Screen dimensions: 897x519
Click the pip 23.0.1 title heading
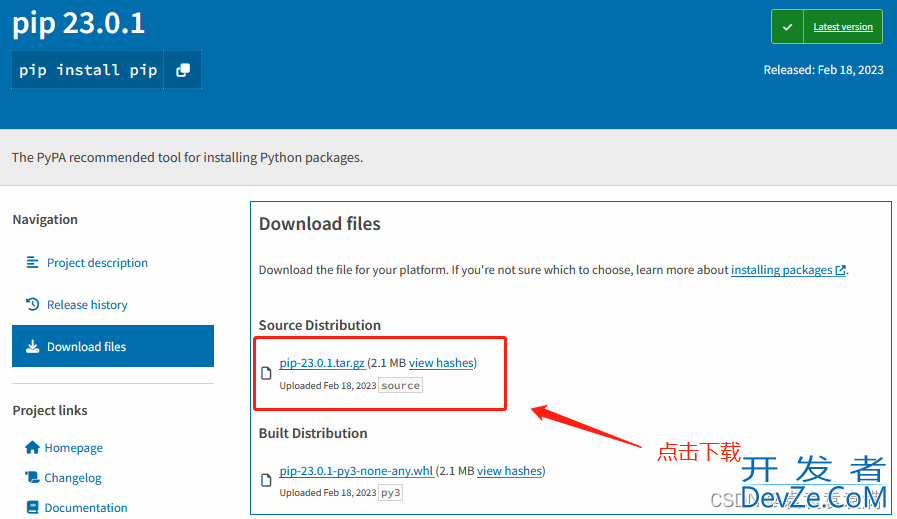point(78,24)
